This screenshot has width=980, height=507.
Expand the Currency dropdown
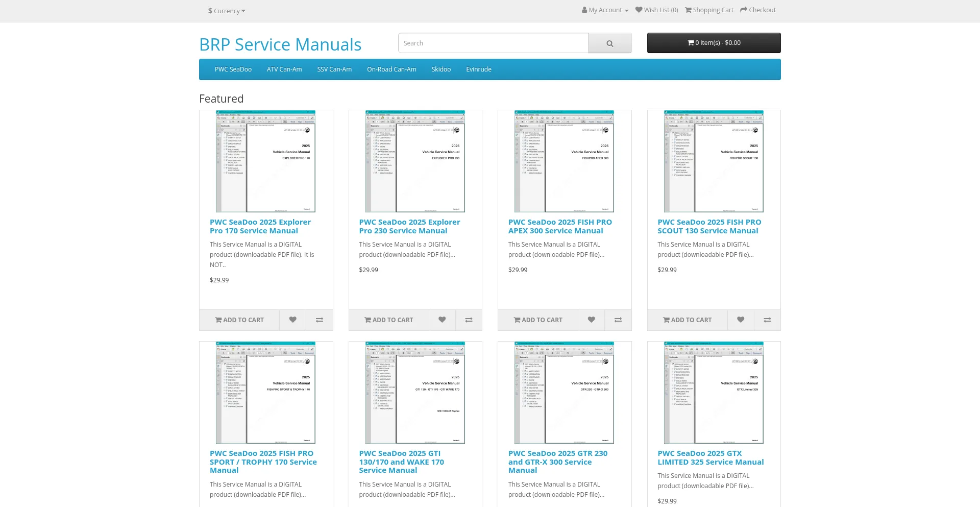coord(227,11)
